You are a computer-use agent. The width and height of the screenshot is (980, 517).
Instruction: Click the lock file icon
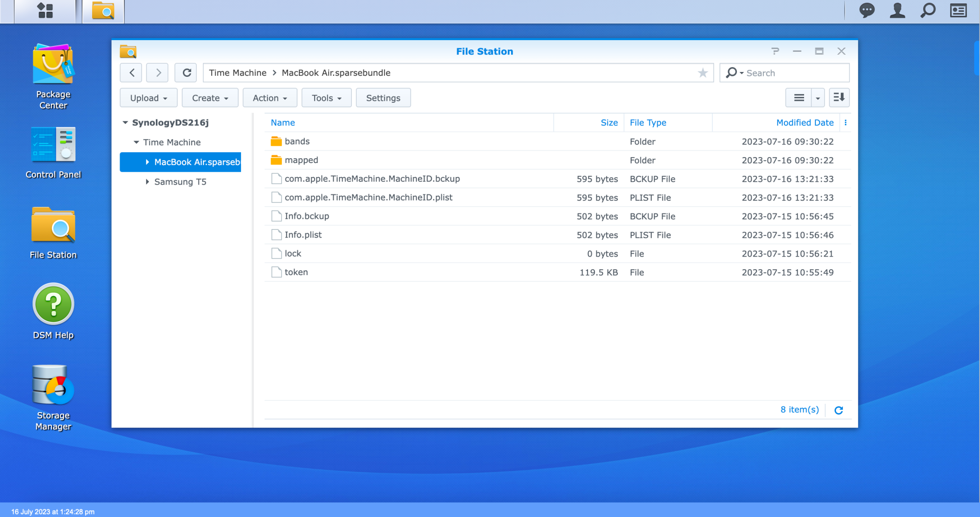276,254
